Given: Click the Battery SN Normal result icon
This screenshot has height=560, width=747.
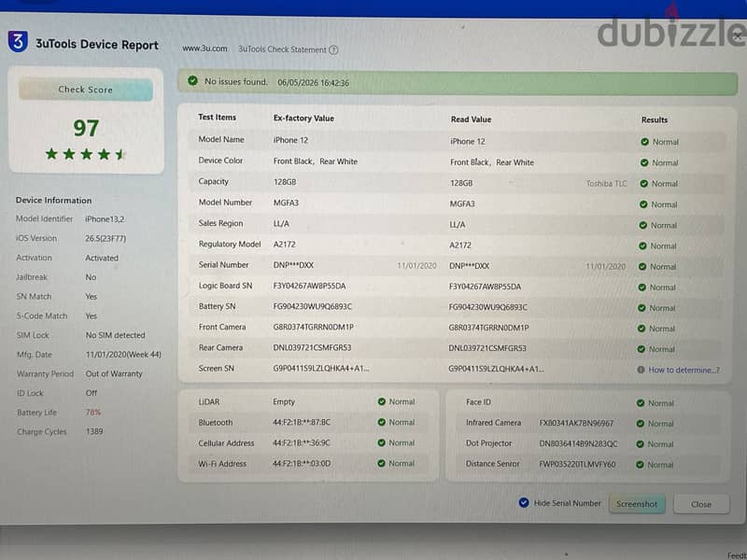Looking at the screenshot, I should [x=641, y=308].
